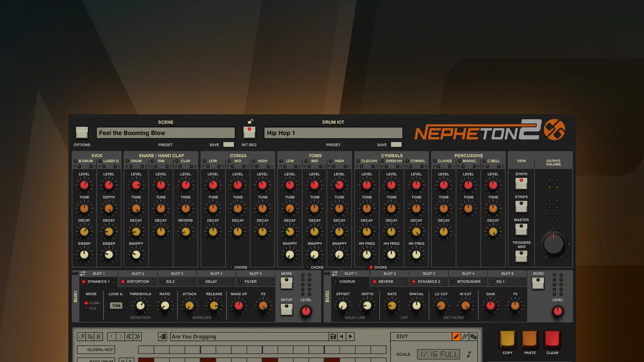Select BUS1 SLOT 2 tab
The image size is (644, 362).
point(138,274)
